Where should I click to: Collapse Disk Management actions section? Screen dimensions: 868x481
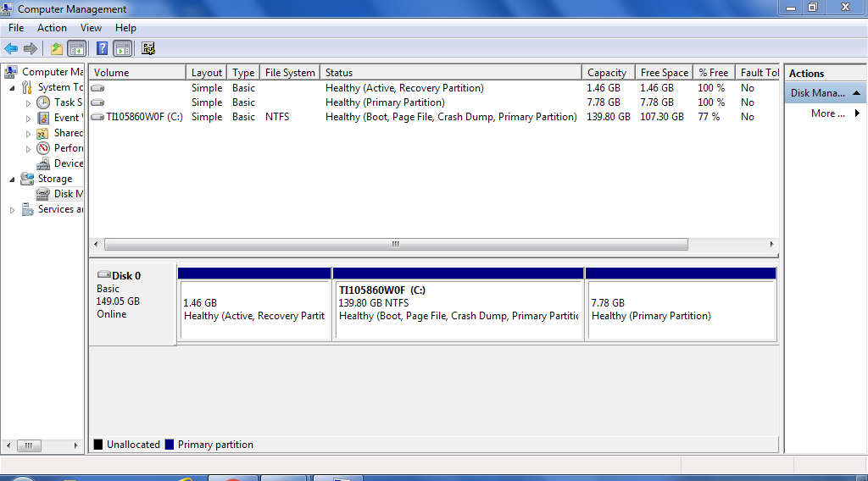pos(856,93)
